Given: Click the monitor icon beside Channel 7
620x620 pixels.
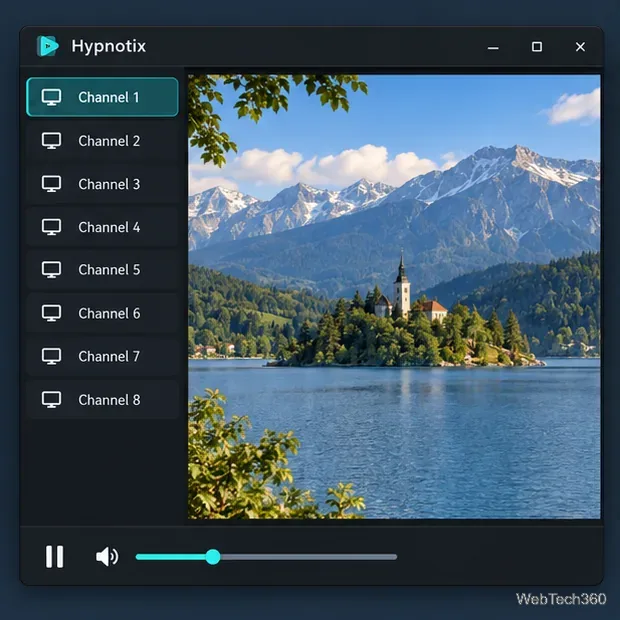Looking at the screenshot, I should click(x=51, y=356).
